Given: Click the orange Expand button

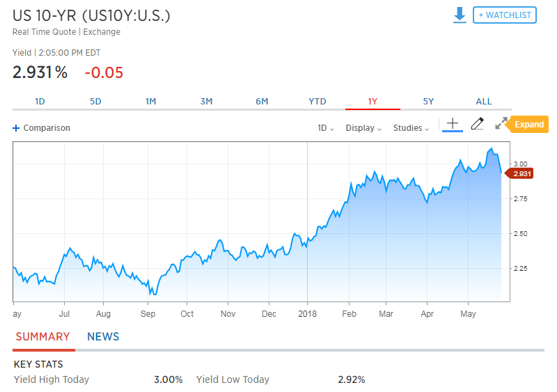Looking at the screenshot, I should [529, 125].
